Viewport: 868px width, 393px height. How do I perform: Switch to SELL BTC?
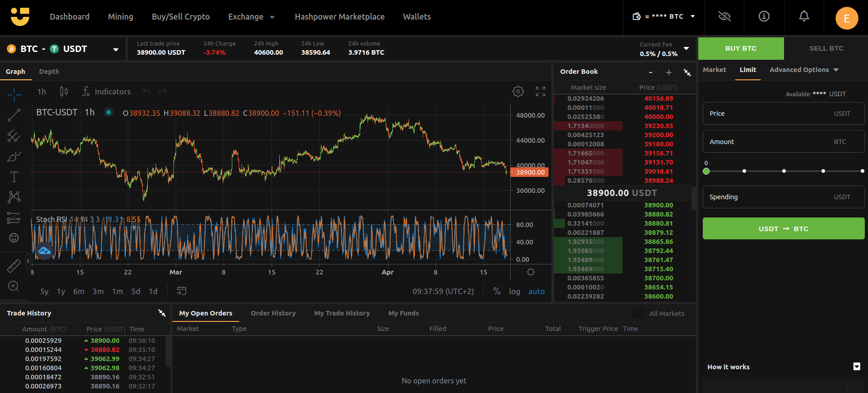826,48
